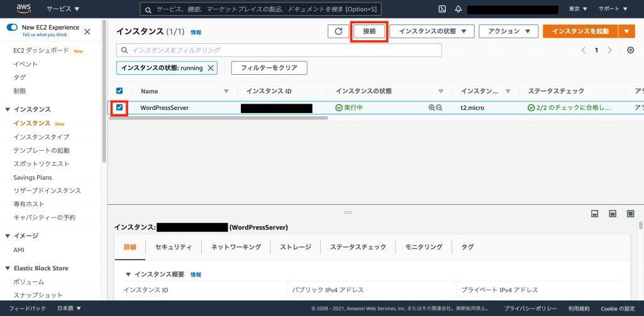
Task: Sort by インスタンスの状態 column arrow
Action: (x=441, y=91)
